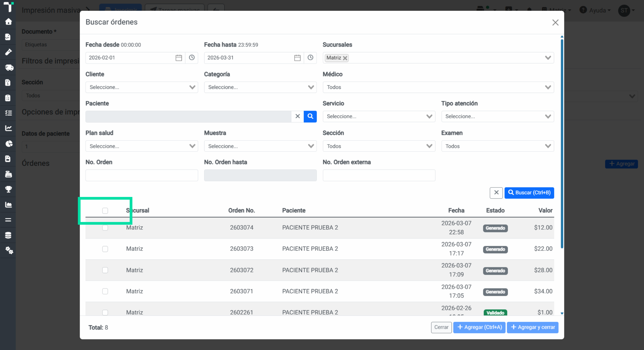Image resolution: width=644 pixels, height=350 pixels.
Task: Open the Fecha desde calendar picker
Action: 179,58
